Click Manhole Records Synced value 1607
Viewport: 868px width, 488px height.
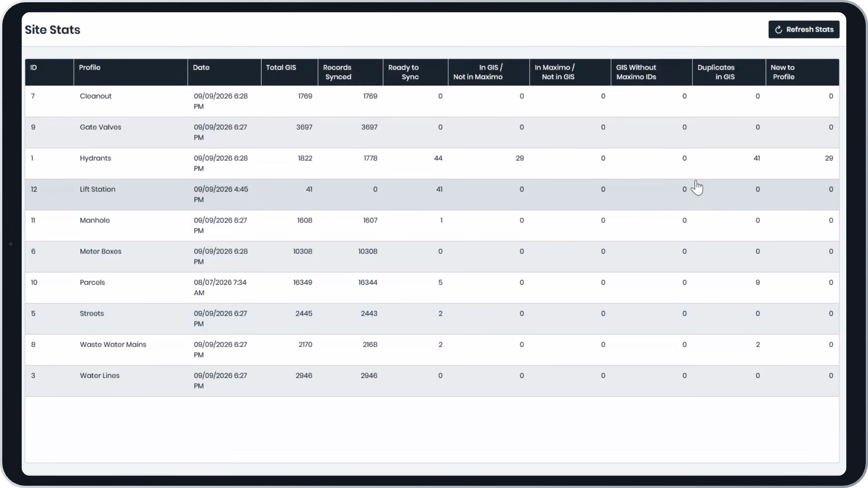point(370,221)
